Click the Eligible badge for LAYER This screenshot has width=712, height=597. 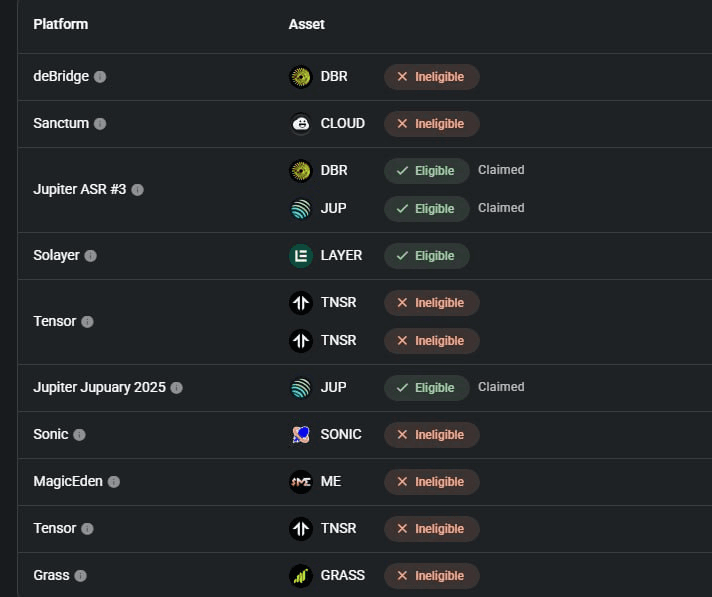[x=426, y=256]
